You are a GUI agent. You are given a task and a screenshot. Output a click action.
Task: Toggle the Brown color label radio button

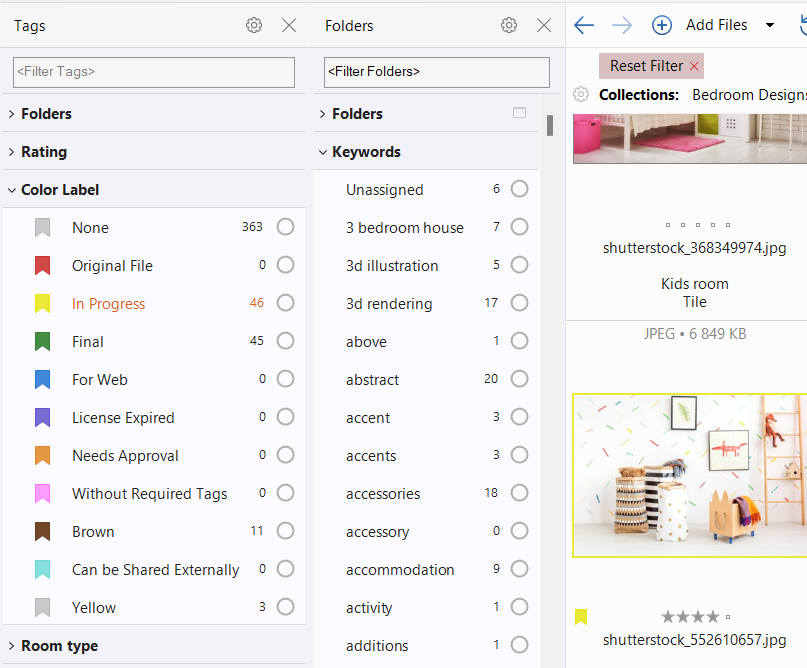pos(286,531)
